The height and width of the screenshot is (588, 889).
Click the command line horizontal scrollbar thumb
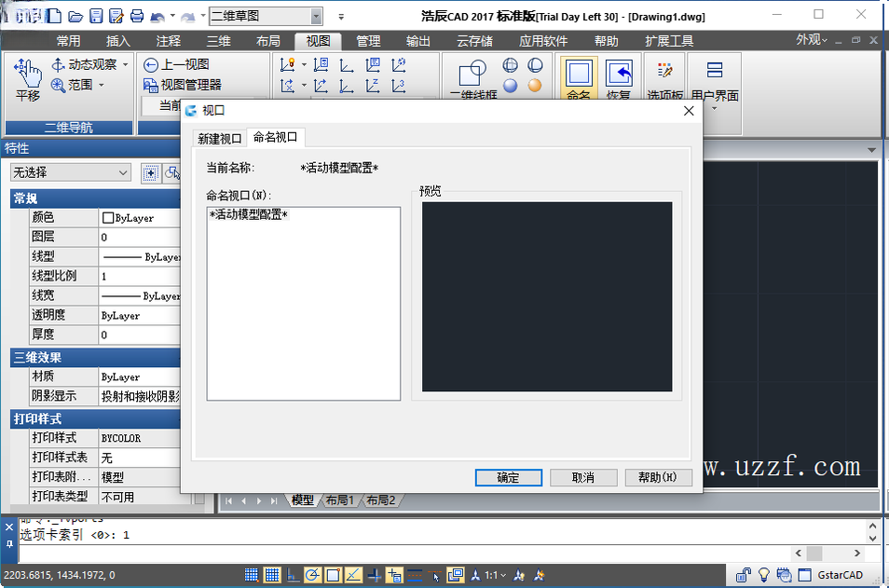coord(814,553)
